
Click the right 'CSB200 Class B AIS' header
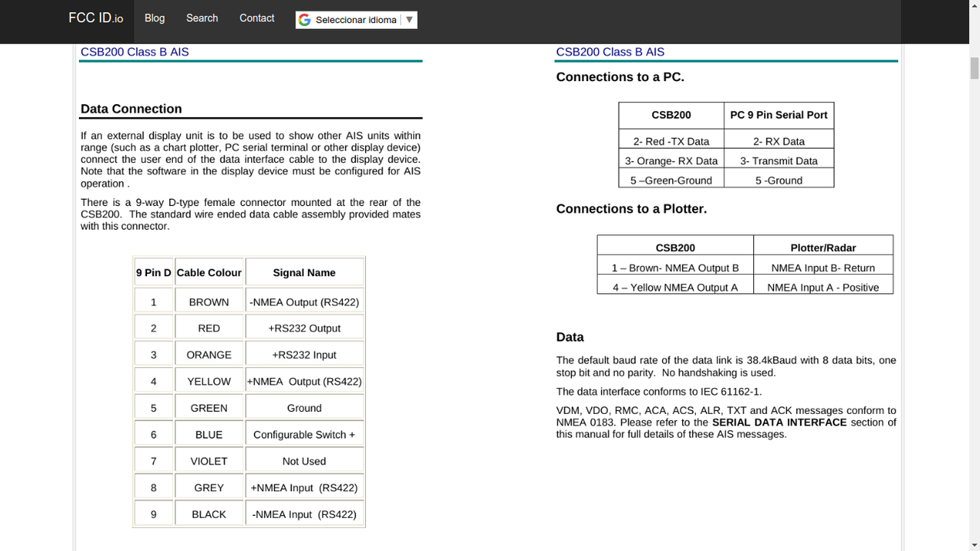point(610,52)
